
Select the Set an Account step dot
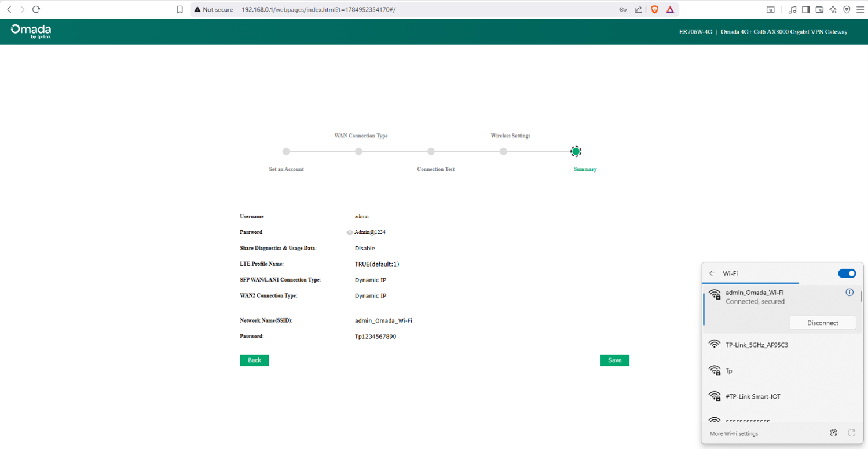tap(286, 151)
